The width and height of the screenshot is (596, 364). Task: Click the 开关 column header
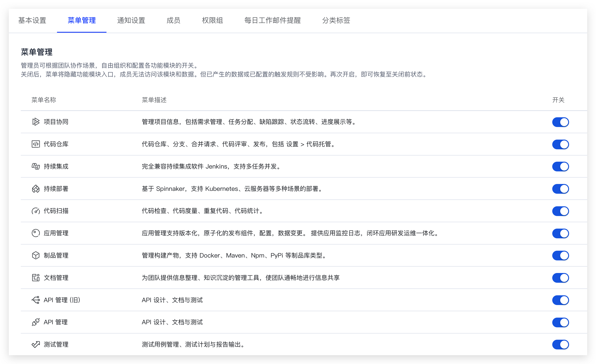click(x=558, y=100)
